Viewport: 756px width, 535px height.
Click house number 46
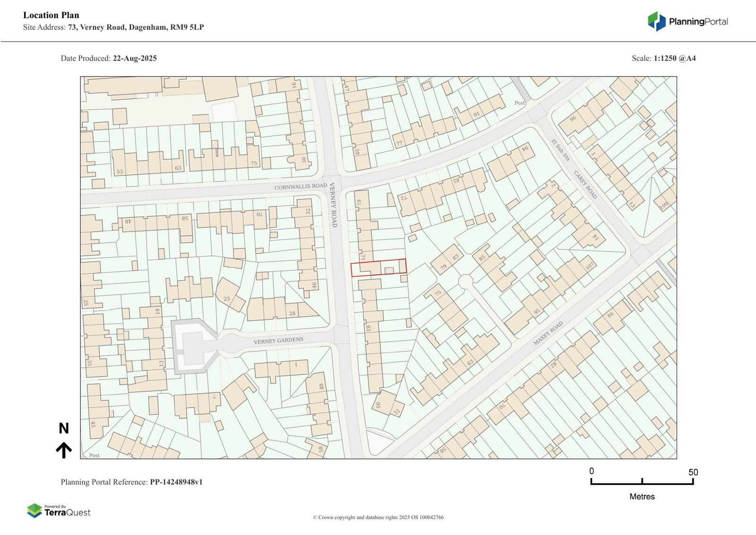pyautogui.click(x=314, y=285)
